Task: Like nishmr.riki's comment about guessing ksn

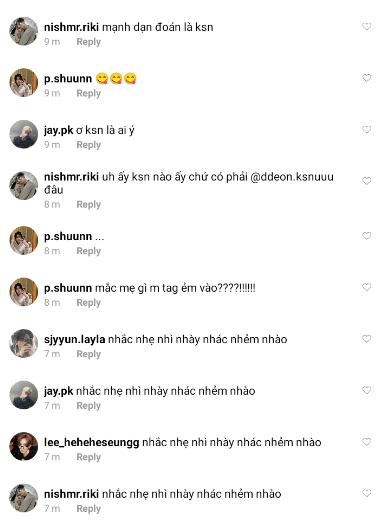Action: pyautogui.click(x=367, y=26)
